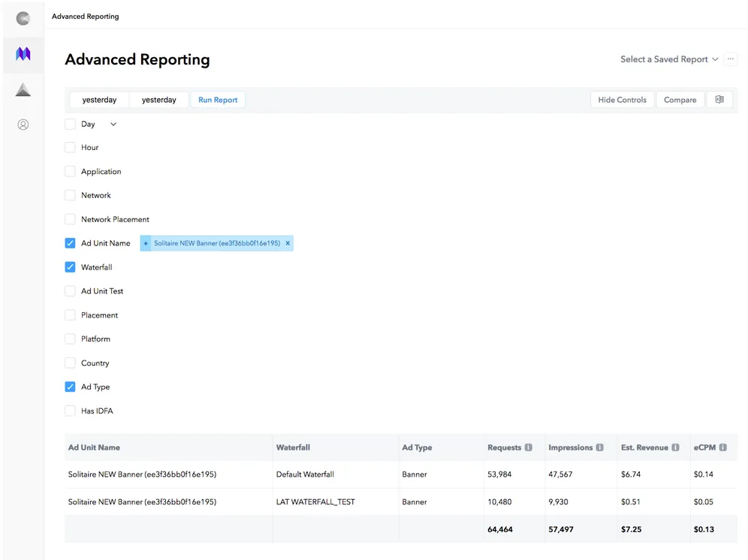Click the Compare button

click(680, 100)
